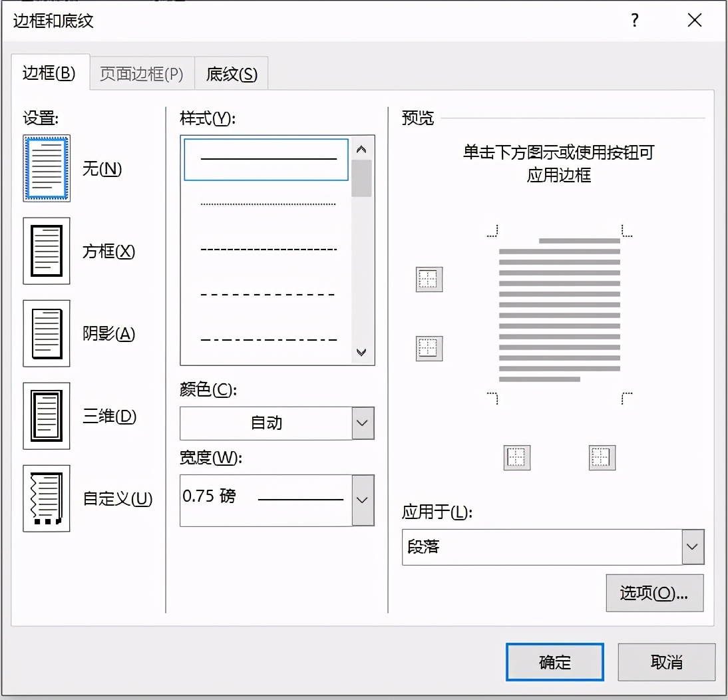Toggle the bottom border button in preview
The width and height of the screenshot is (728, 700).
point(428,349)
